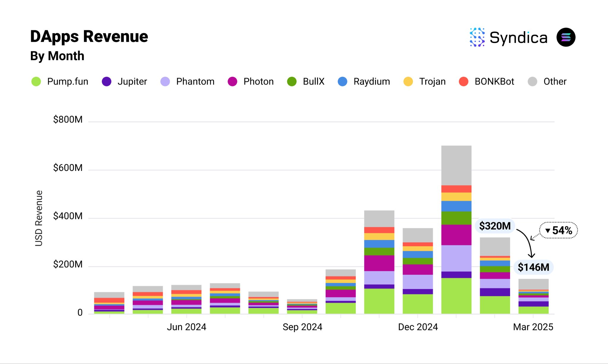
Task: Click the gray Other segment of the tallest bar
Action: 456,165
